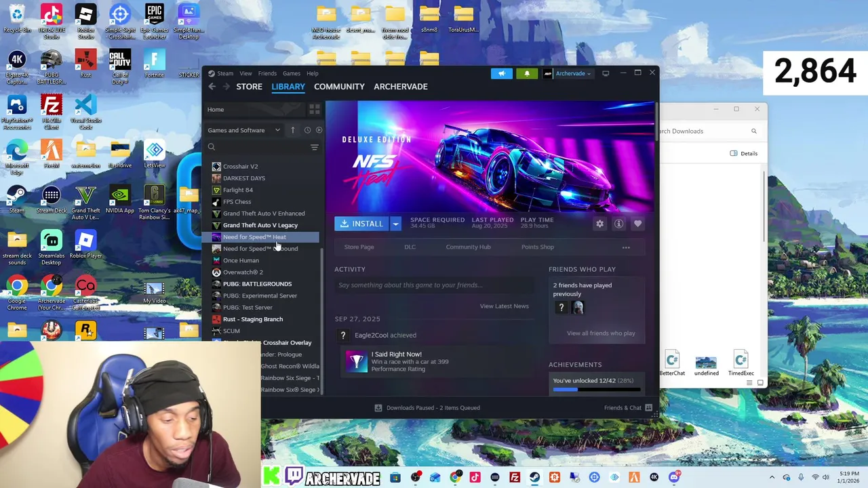Open the advanced filter icon beside library search
This screenshot has height=488, width=868.
[x=314, y=147]
